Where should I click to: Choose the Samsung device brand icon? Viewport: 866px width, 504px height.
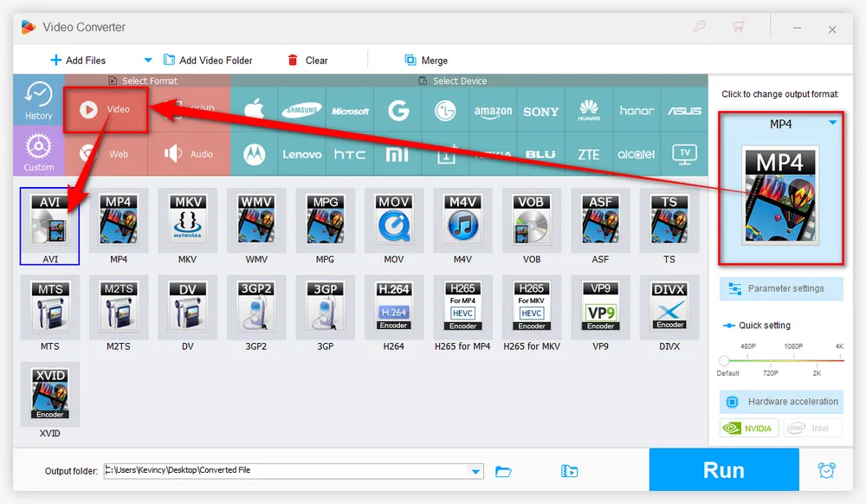point(301,111)
